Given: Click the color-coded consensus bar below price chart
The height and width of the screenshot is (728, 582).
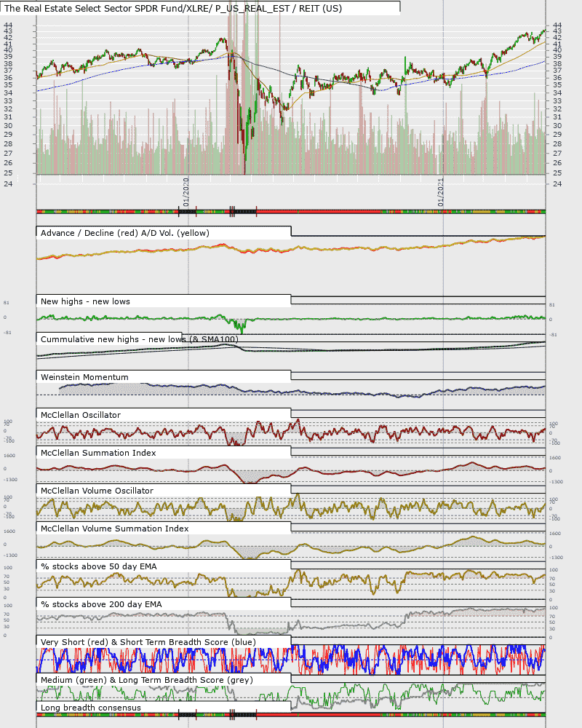Looking at the screenshot, I should click(x=291, y=212).
